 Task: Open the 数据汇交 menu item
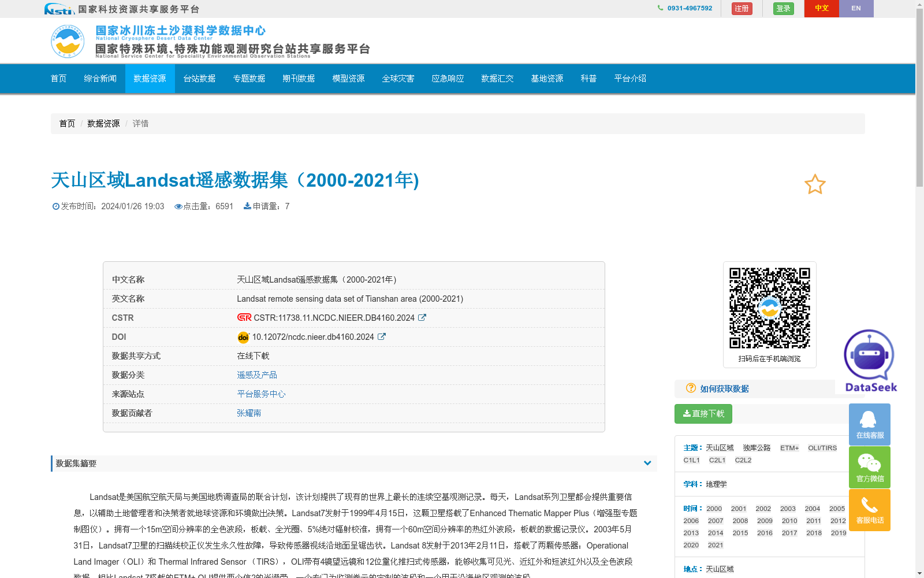498,79
